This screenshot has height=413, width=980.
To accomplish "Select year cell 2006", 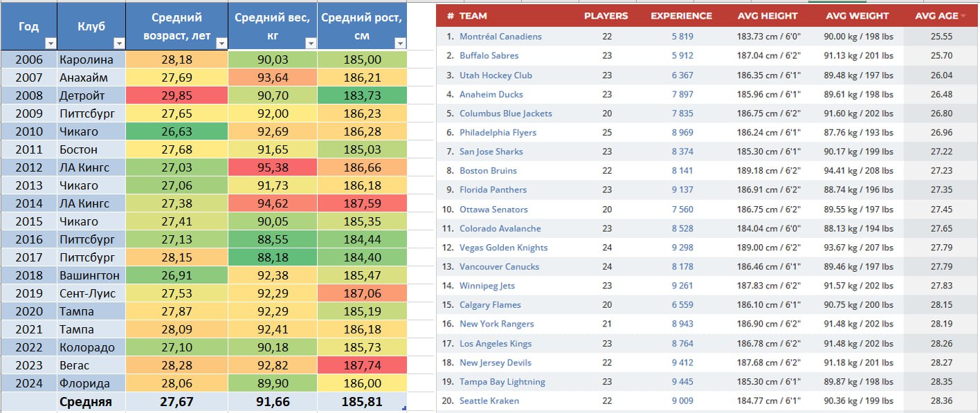I will [x=28, y=60].
